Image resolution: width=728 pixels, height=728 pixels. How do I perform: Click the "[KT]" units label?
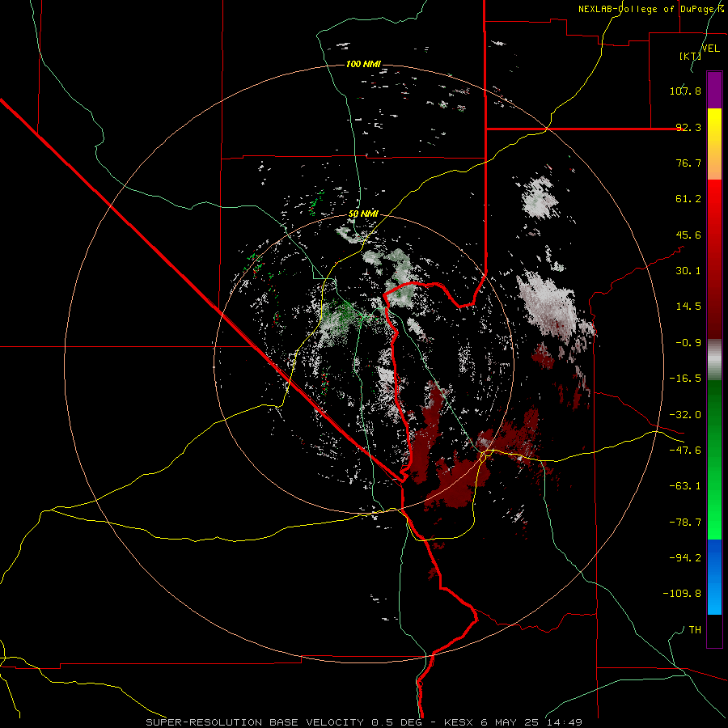click(x=690, y=56)
